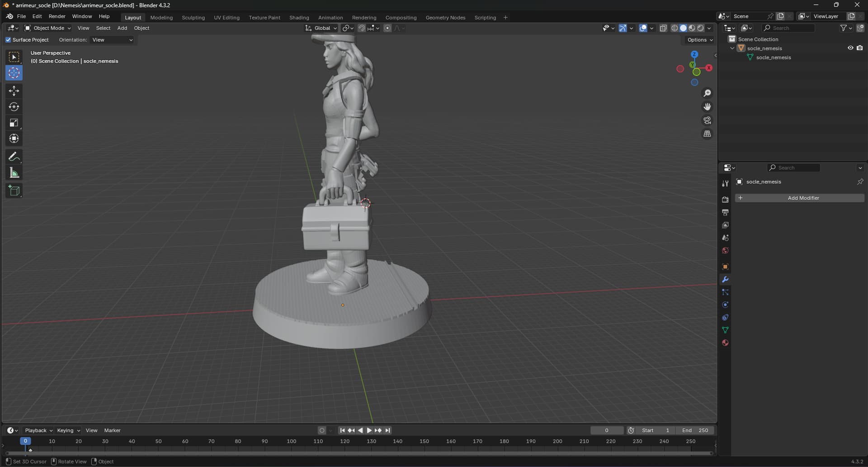Click the End frame field

point(695,430)
